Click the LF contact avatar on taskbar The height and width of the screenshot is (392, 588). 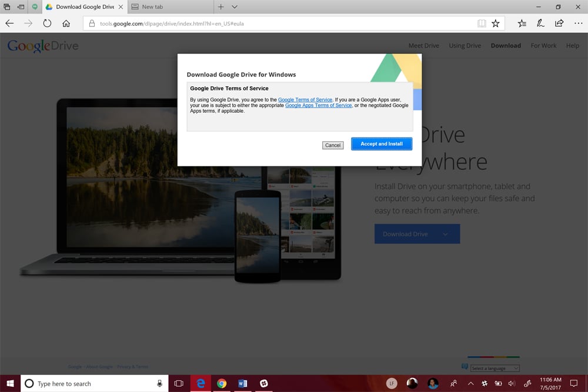pyautogui.click(x=392, y=383)
